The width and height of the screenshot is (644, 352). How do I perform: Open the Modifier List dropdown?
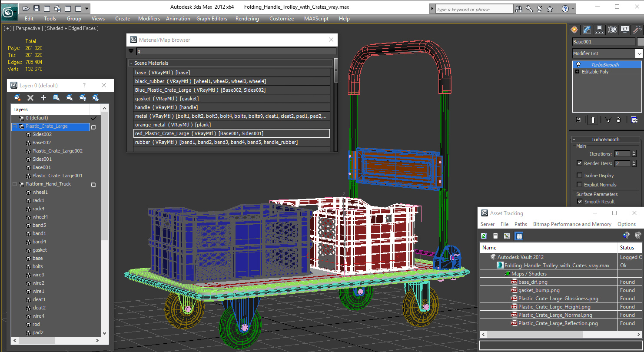click(x=638, y=53)
